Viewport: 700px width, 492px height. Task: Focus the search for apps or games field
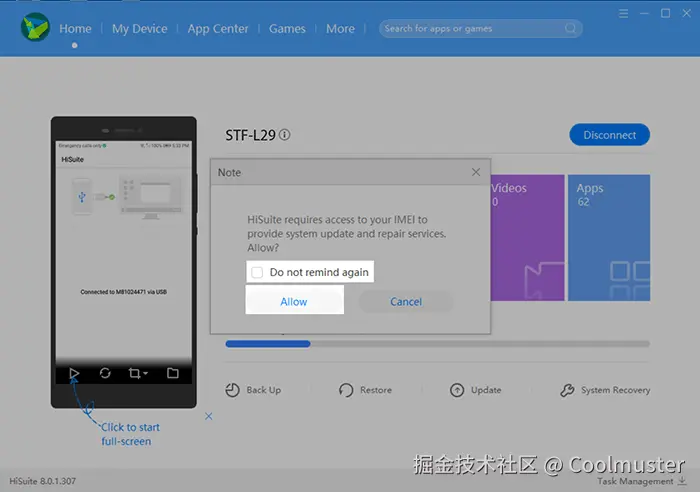(480, 29)
